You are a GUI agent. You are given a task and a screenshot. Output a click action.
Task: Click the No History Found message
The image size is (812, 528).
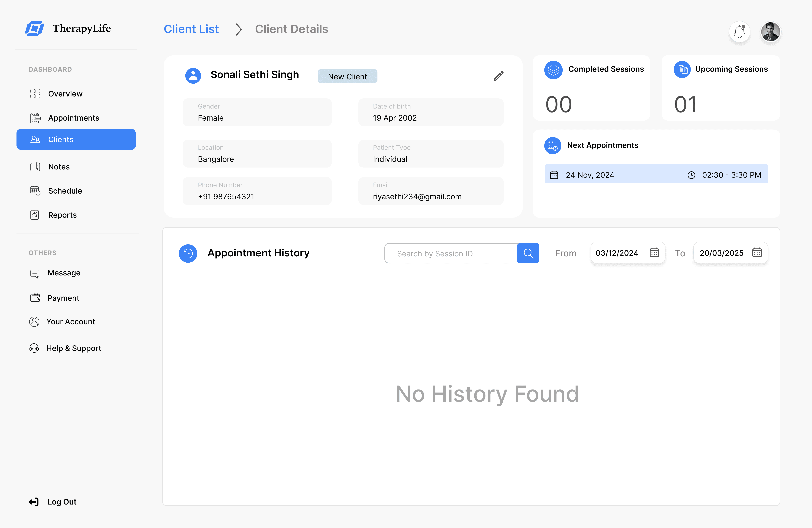coord(487,394)
